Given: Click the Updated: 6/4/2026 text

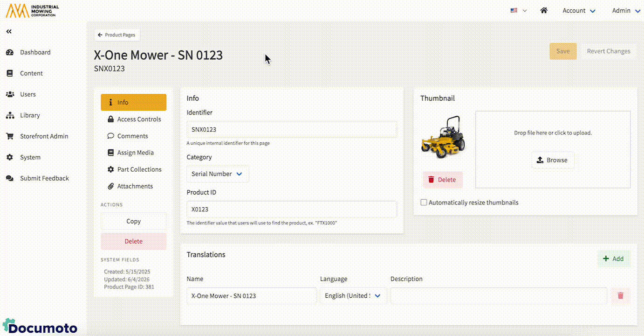Looking at the screenshot, I should [127, 279].
